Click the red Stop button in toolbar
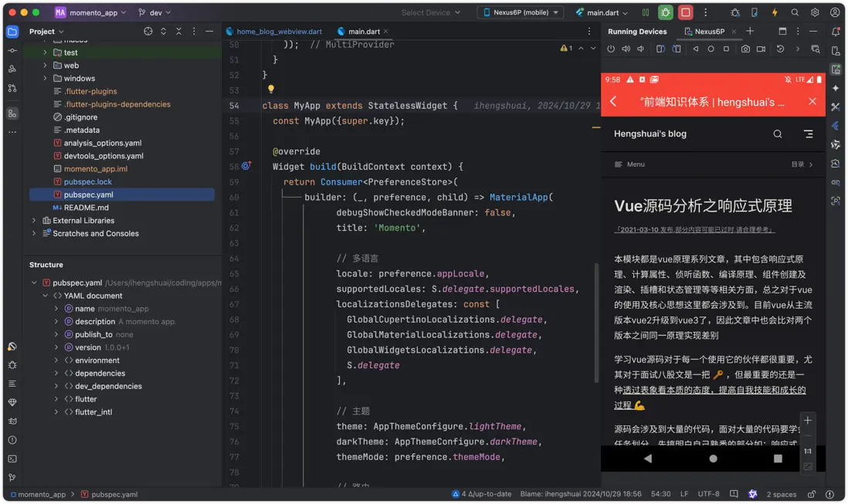Image resolution: width=848 pixels, height=504 pixels. point(685,12)
